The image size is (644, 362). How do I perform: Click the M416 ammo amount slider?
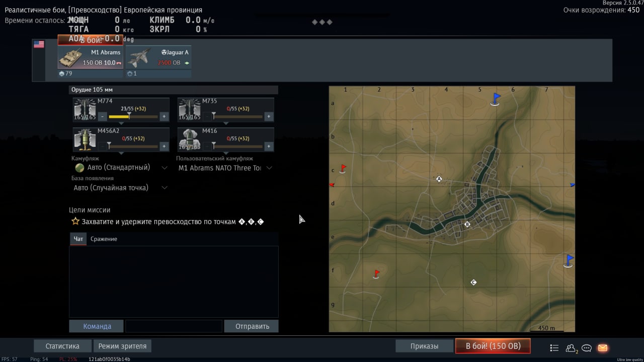238,147
